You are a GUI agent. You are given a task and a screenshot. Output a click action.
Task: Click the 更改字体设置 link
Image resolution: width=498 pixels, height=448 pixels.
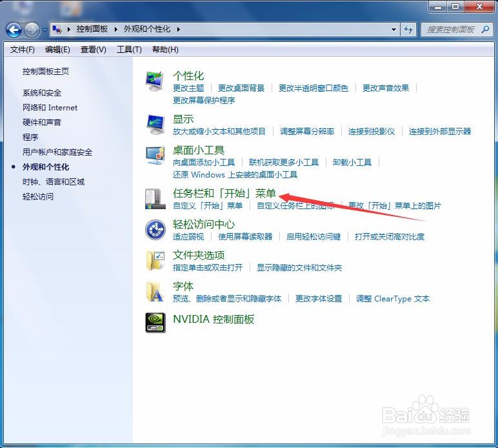[319, 299]
